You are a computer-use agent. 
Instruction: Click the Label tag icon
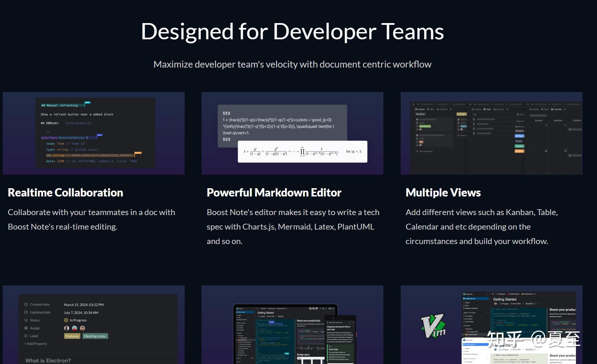coord(26,336)
